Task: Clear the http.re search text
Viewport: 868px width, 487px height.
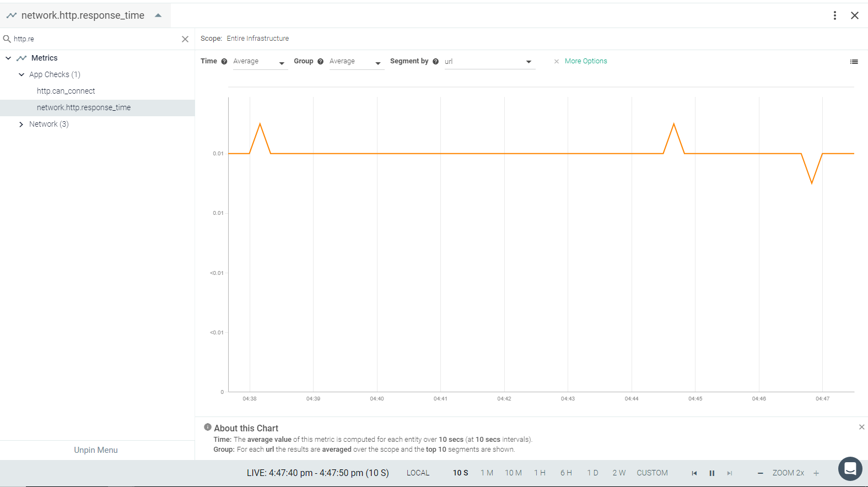Action: 185,39
